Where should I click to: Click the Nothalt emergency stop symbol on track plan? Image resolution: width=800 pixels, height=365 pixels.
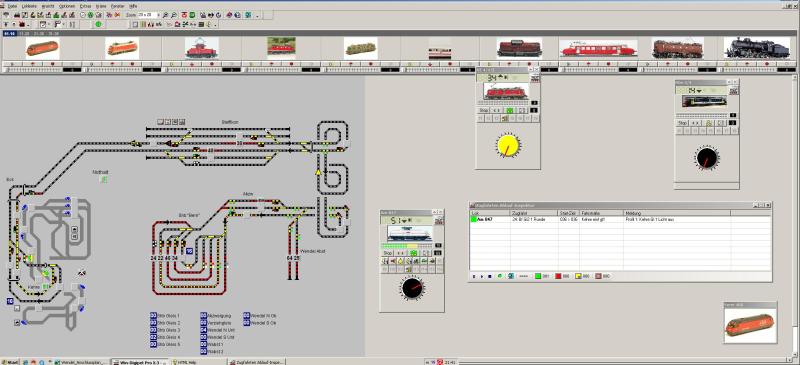coord(104,179)
